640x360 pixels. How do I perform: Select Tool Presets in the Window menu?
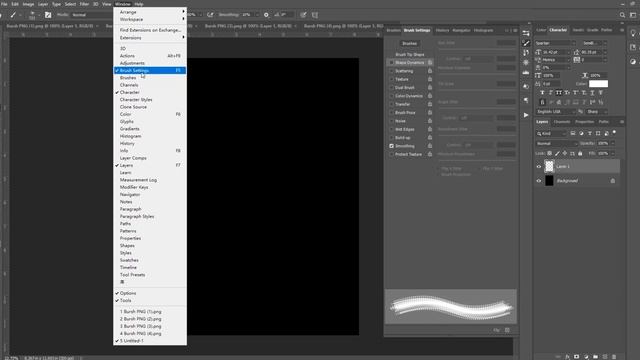[x=150, y=275]
